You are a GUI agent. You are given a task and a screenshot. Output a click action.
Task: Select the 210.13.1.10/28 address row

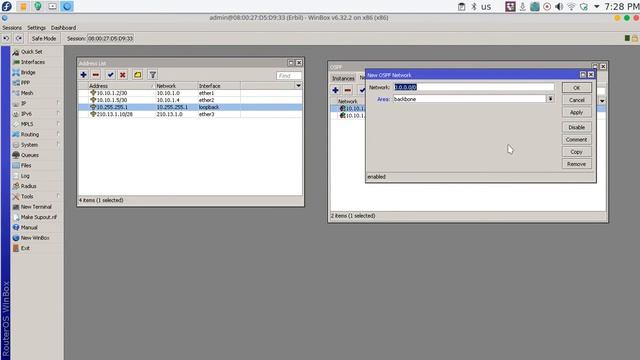click(190, 114)
